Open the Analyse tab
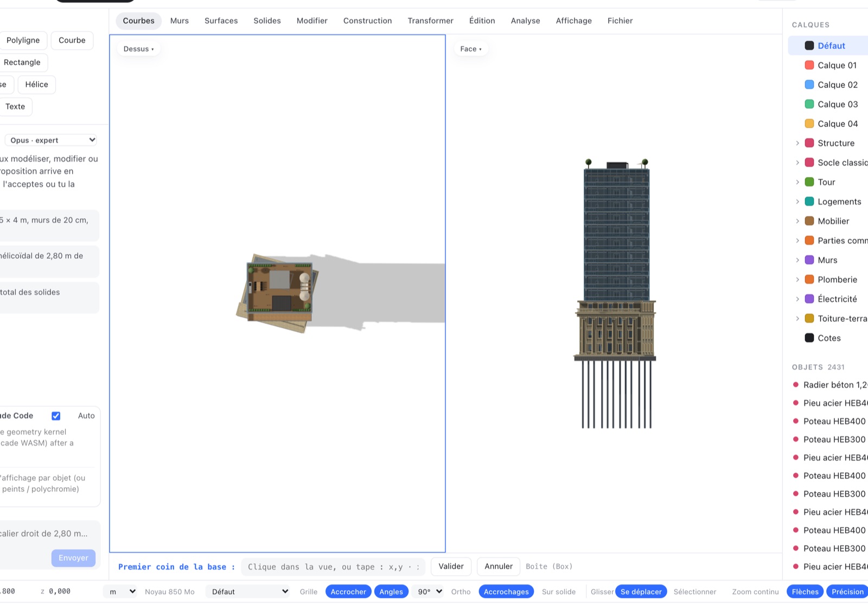This screenshot has height=604, width=868. (526, 21)
